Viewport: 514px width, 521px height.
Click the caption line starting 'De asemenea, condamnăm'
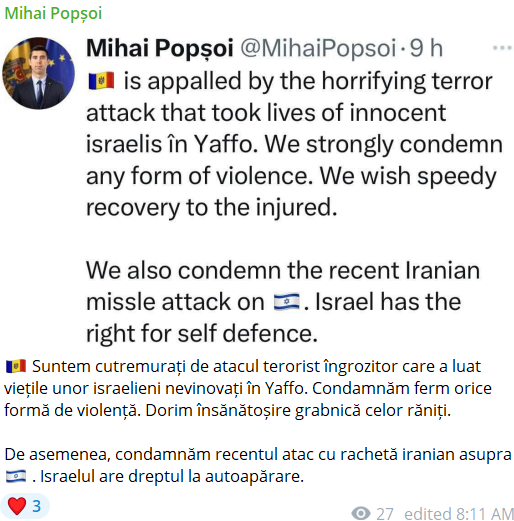pyautogui.click(x=258, y=455)
